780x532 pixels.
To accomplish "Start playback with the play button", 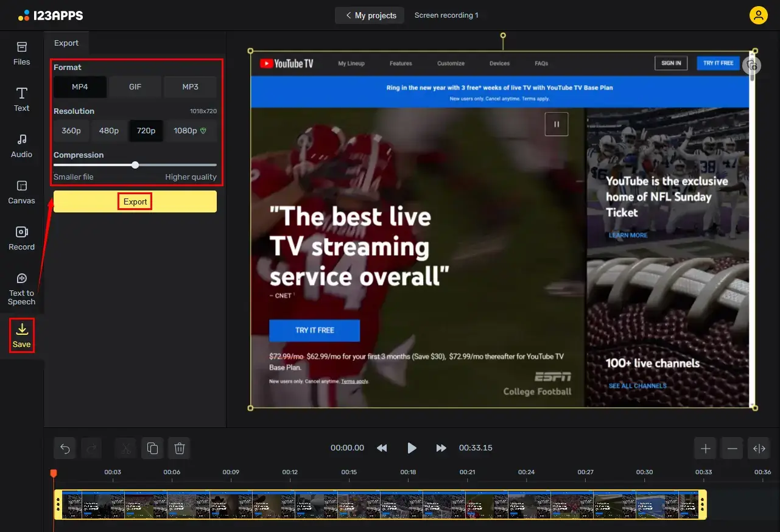I will click(412, 448).
